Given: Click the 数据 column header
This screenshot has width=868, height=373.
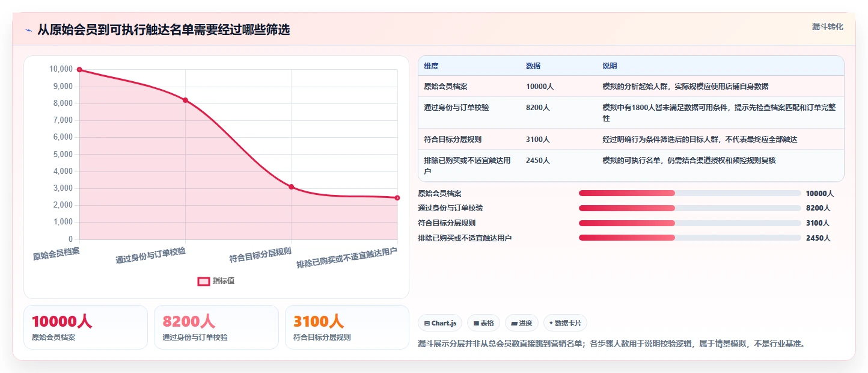Looking at the screenshot, I should (533, 66).
